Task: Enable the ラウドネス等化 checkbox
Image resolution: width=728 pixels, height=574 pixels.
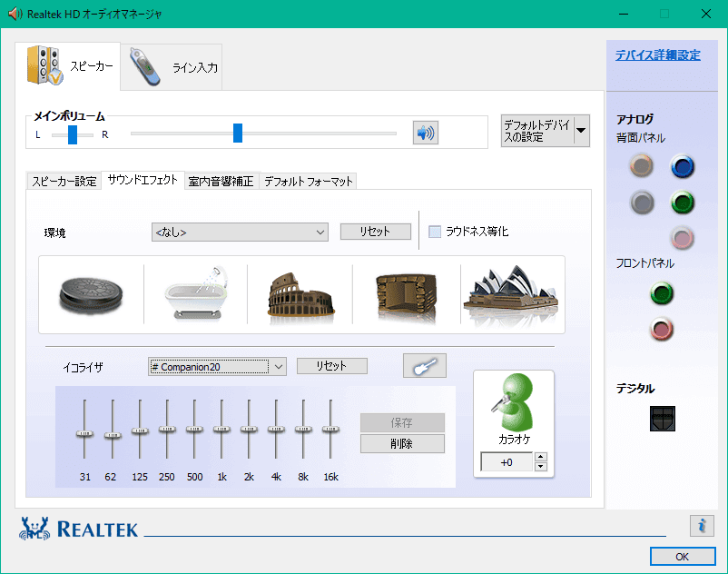Action: [435, 232]
